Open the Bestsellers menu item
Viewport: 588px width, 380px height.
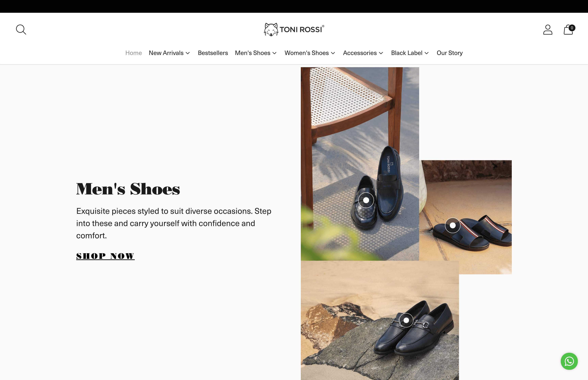coord(213,53)
